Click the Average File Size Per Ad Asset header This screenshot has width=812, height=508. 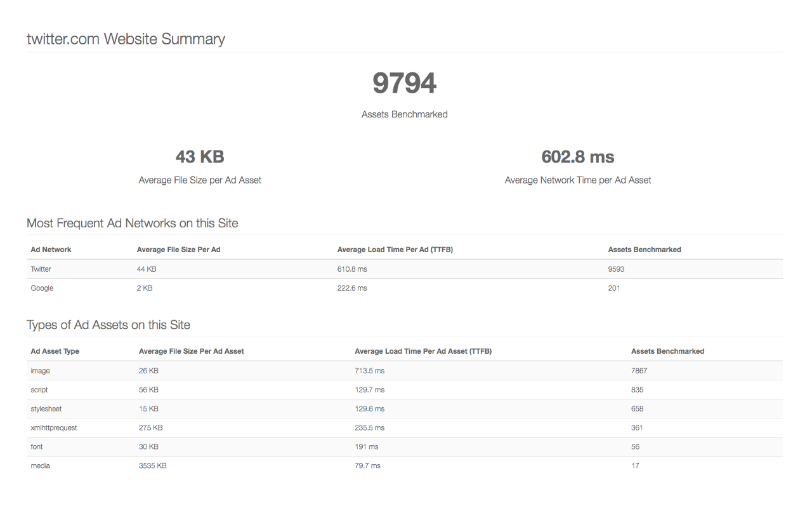tap(191, 351)
